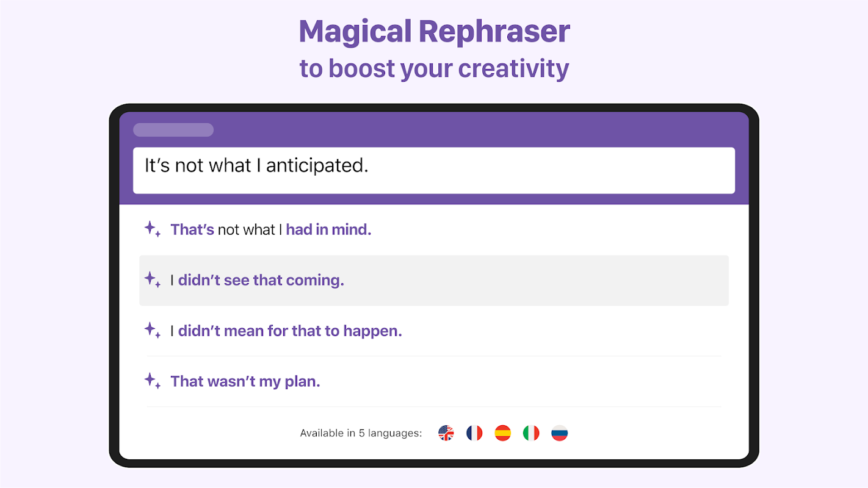Pick "I didn't mean for that to happen."

(433, 331)
